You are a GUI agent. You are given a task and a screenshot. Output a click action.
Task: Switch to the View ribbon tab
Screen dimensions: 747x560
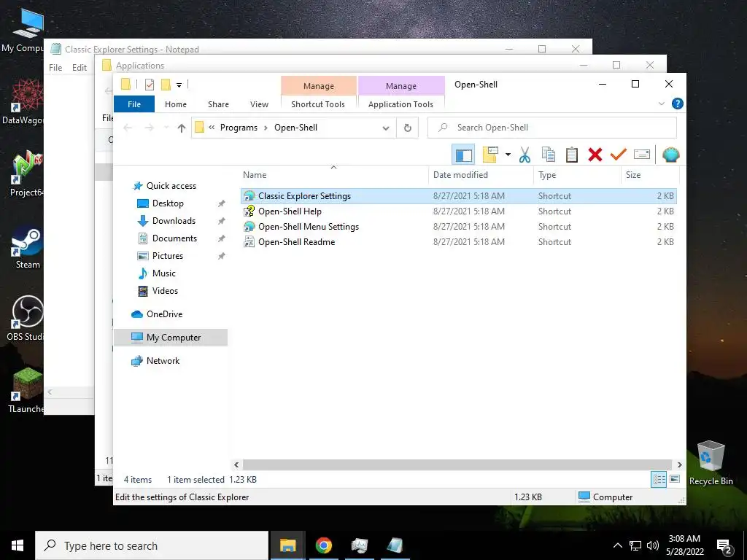pos(259,104)
